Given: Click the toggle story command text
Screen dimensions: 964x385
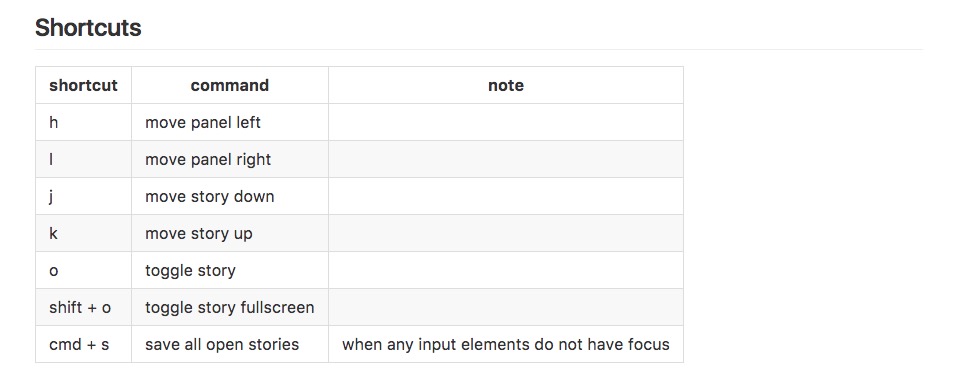Looking at the screenshot, I should pos(190,271).
